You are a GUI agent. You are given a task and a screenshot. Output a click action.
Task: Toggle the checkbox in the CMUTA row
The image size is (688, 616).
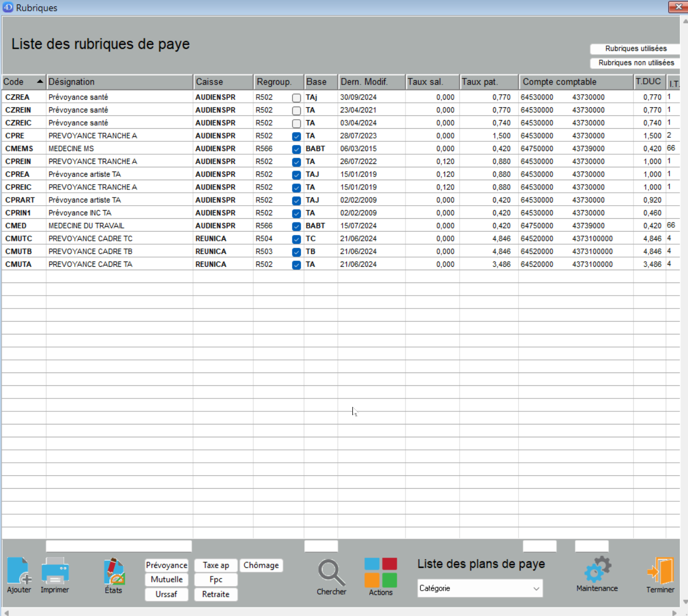(x=296, y=265)
